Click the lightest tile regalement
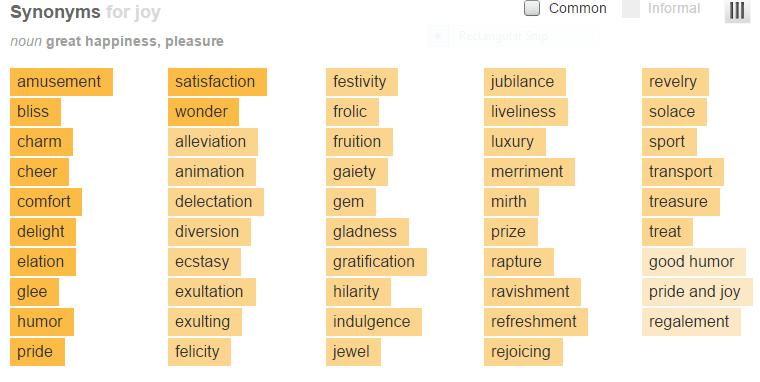The height and width of the screenshot is (382, 760). [692, 322]
